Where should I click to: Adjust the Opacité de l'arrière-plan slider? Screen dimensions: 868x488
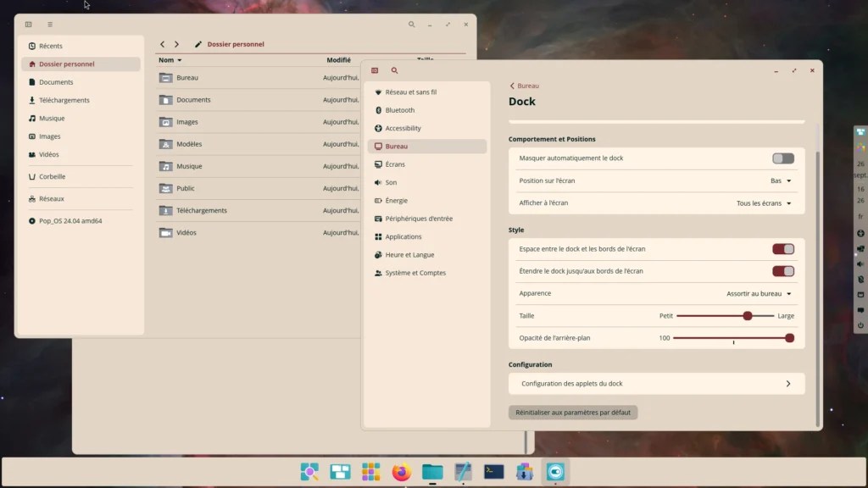(733, 338)
